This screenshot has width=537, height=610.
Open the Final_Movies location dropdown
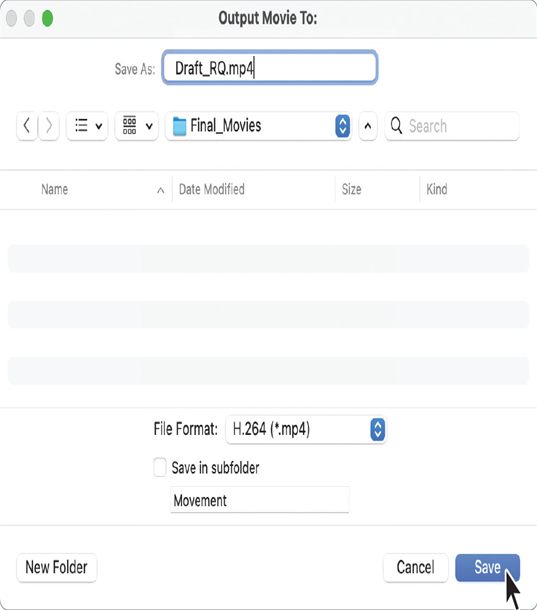[258, 126]
